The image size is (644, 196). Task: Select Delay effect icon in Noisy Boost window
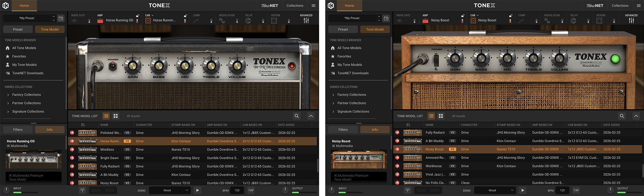click(573, 21)
